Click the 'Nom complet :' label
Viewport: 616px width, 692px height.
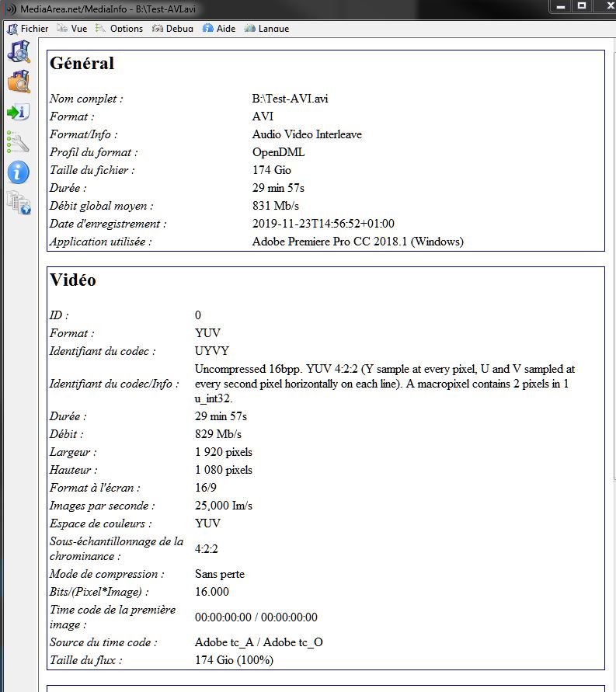[86, 99]
